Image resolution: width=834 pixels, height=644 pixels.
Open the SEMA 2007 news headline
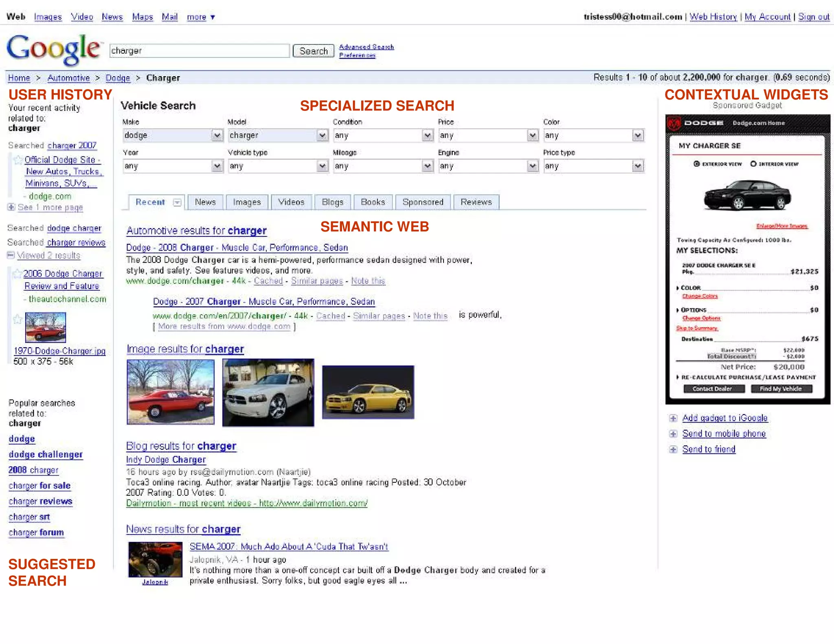pos(289,547)
